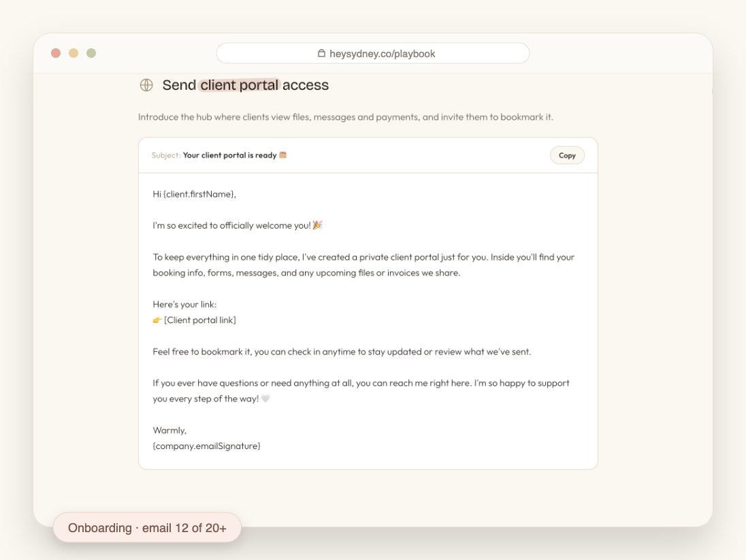746x560 pixels.
Task: Click the 'Feel free to bookmark it' sentence
Action: [342, 352]
